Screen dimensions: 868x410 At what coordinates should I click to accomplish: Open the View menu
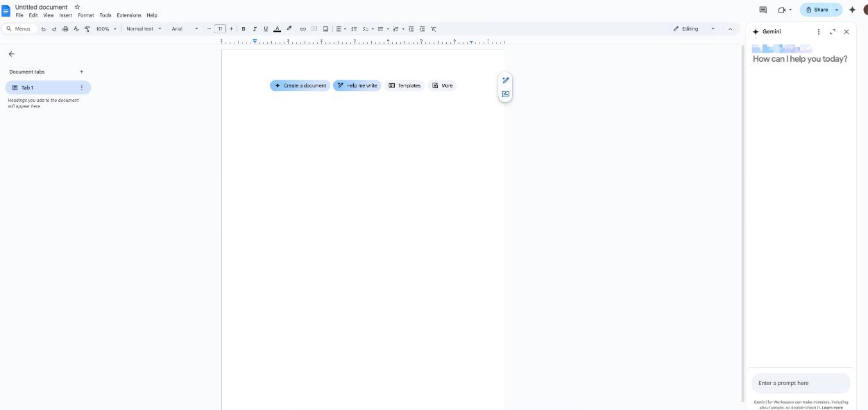coord(49,15)
